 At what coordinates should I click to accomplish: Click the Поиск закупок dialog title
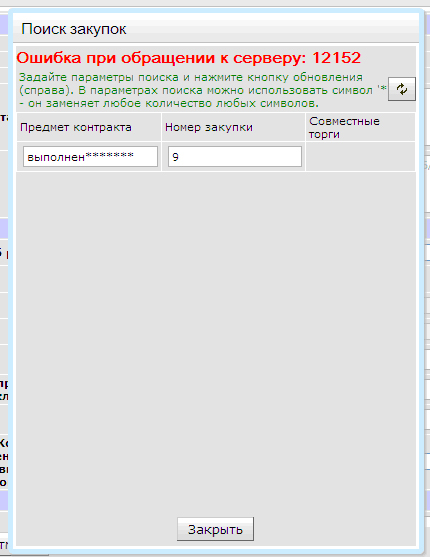tap(74, 29)
